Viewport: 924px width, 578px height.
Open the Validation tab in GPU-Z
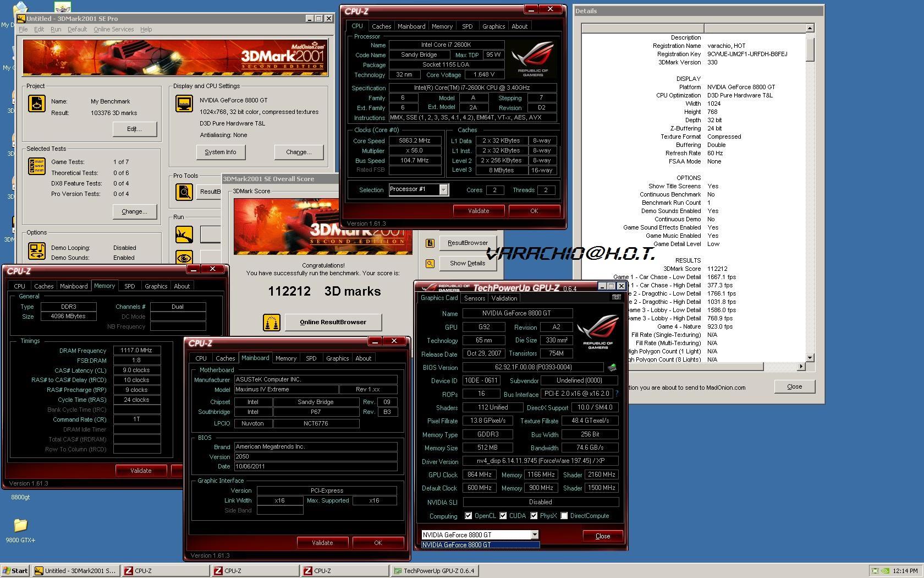click(x=504, y=298)
